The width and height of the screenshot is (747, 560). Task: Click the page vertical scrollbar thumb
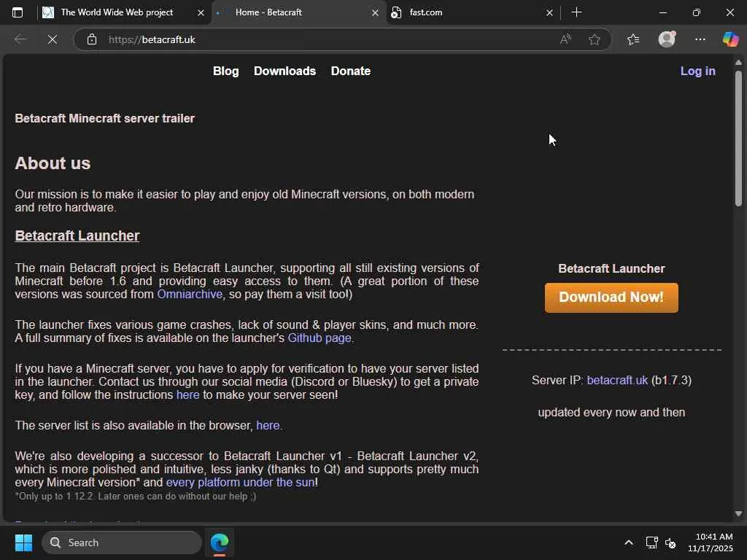point(738,138)
